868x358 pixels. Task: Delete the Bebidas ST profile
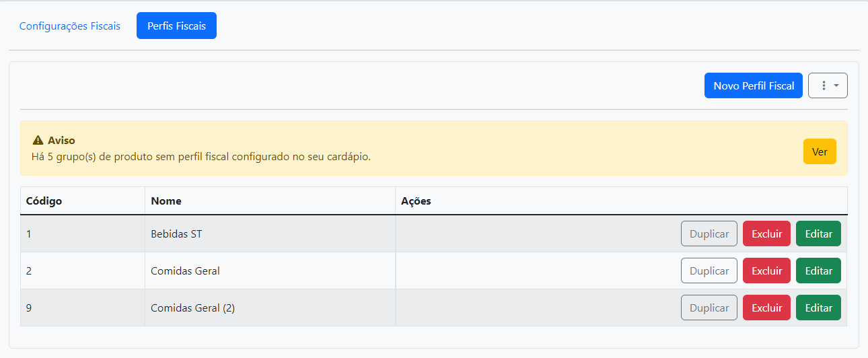tap(766, 234)
